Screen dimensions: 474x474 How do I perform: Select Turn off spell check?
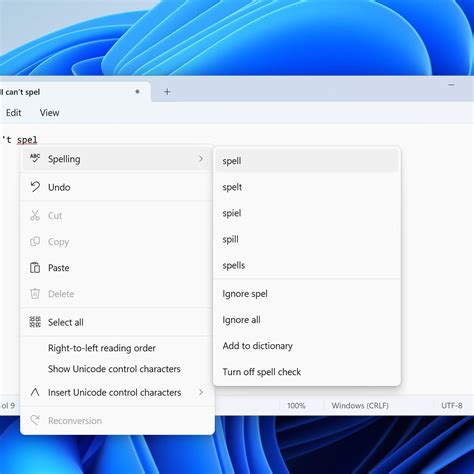pyautogui.click(x=307, y=372)
